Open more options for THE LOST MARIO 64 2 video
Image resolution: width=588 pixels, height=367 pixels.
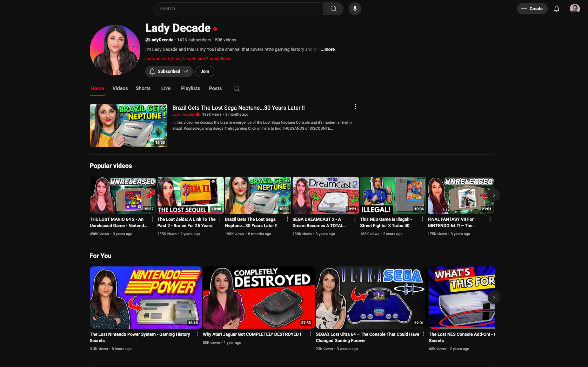[x=152, y=219]
